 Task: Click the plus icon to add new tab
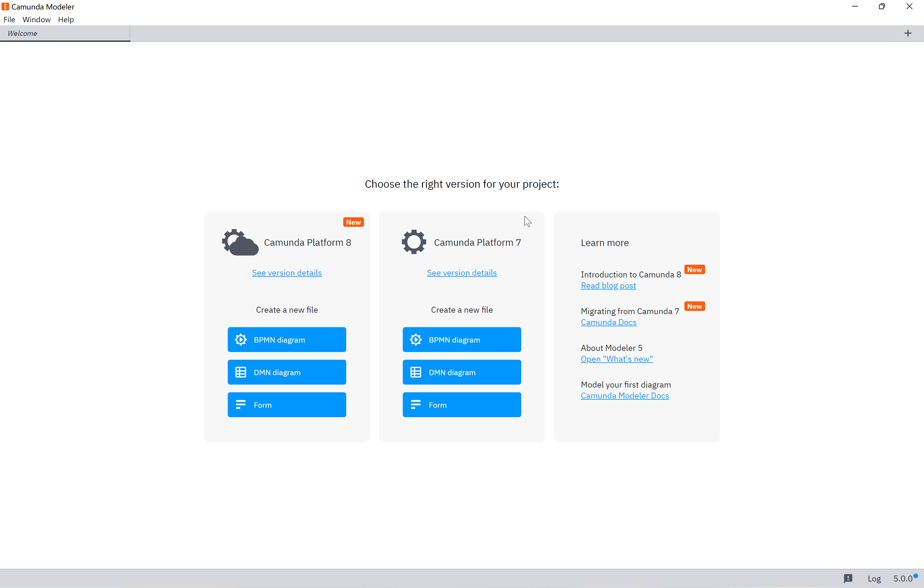point(907,33)
